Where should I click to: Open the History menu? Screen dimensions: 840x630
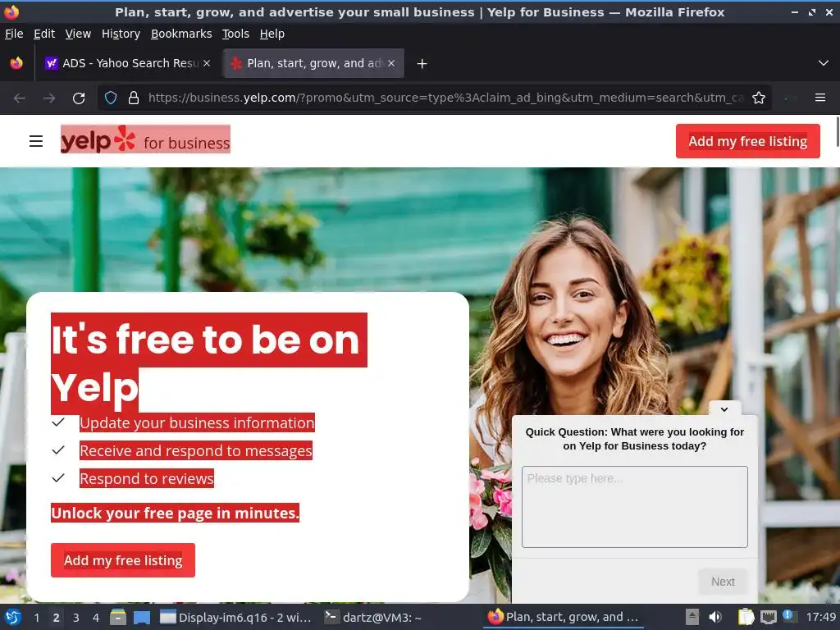tap(121, 34)
